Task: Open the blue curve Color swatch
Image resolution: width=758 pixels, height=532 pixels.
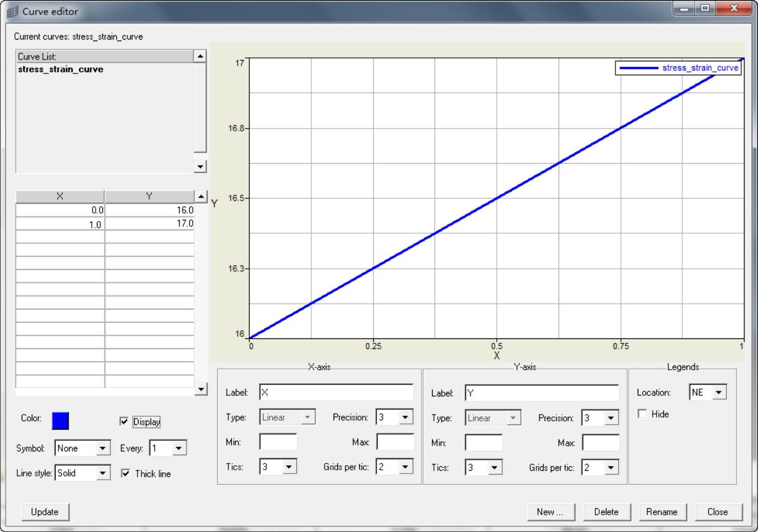Action: tap(60, 420)
